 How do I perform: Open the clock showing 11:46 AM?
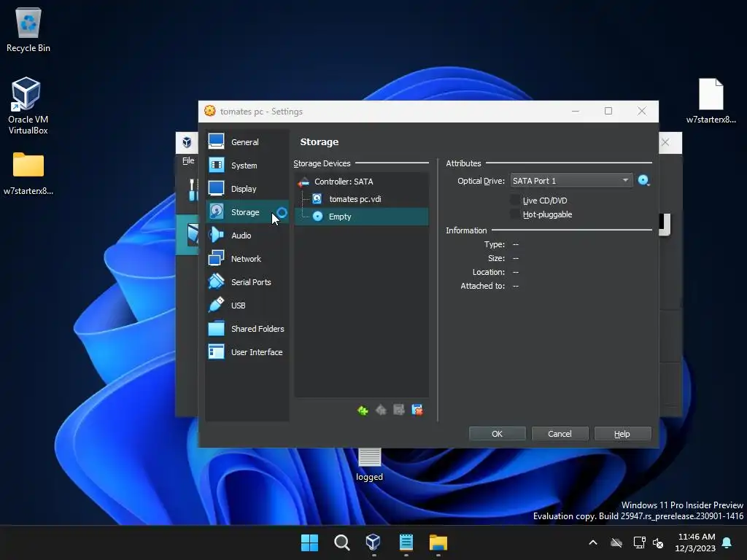point(695,542)
